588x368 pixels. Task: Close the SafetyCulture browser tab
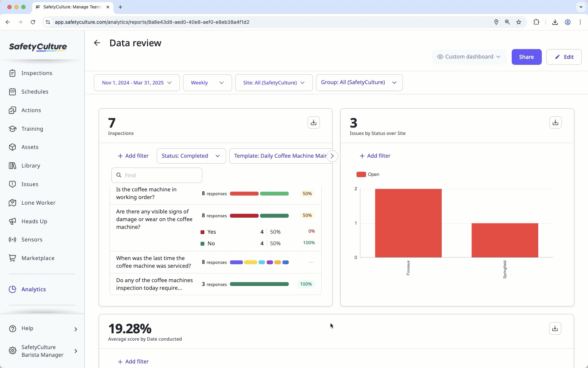108,7
